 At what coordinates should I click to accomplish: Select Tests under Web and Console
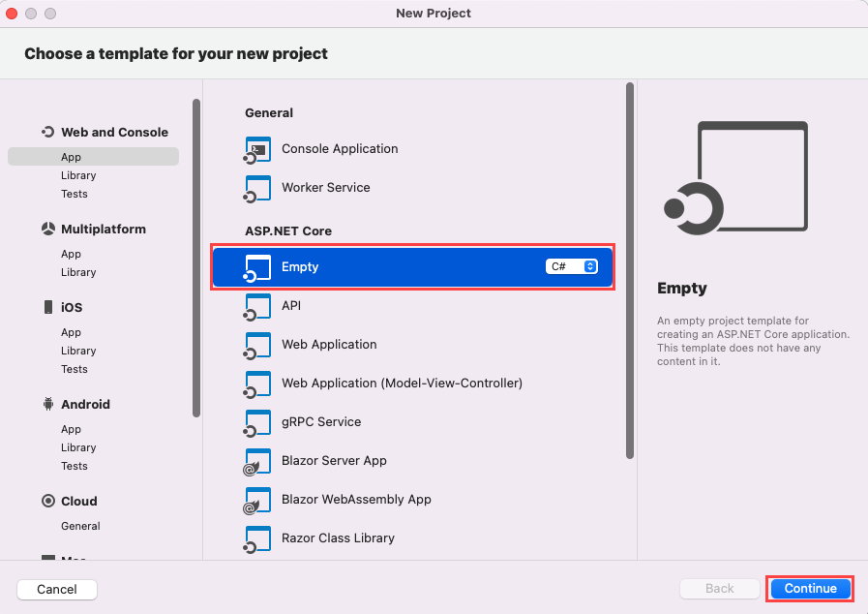coord(75,194)
